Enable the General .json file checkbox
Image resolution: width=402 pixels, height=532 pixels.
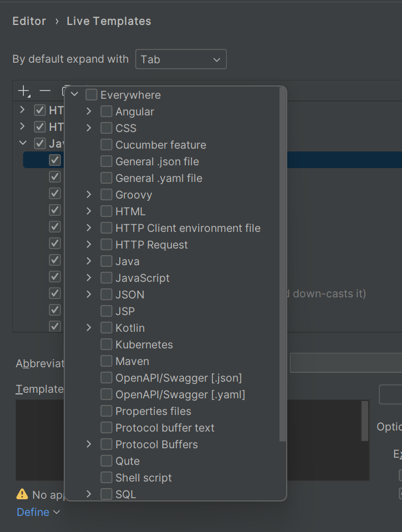[106, 161]
